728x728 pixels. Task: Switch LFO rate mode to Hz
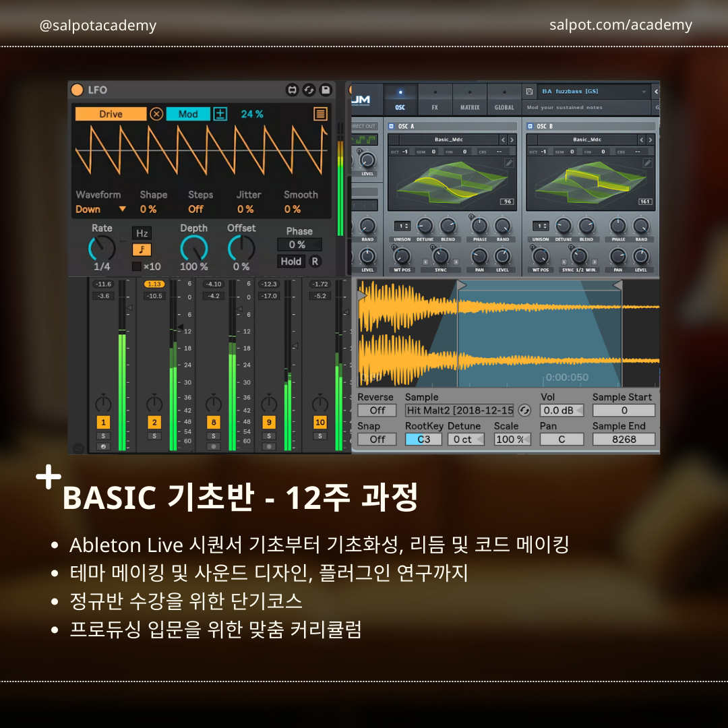142,233
